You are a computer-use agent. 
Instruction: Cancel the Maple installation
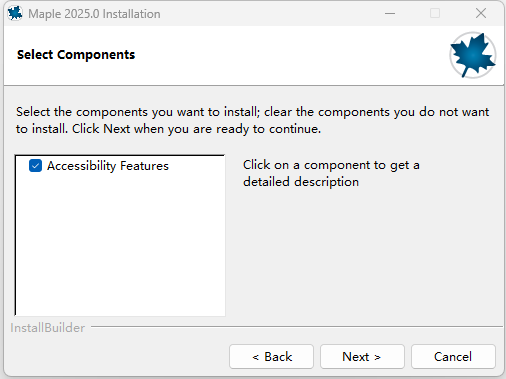coord(453,357)
